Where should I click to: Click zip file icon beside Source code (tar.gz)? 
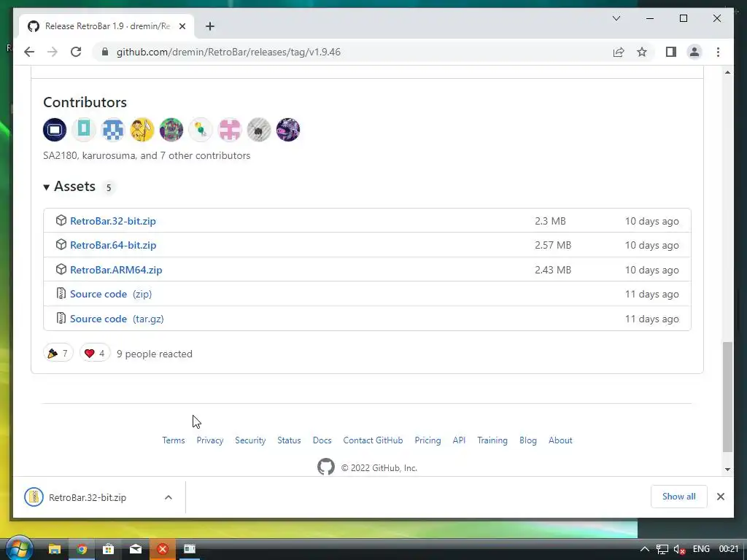tap(61, 318)
